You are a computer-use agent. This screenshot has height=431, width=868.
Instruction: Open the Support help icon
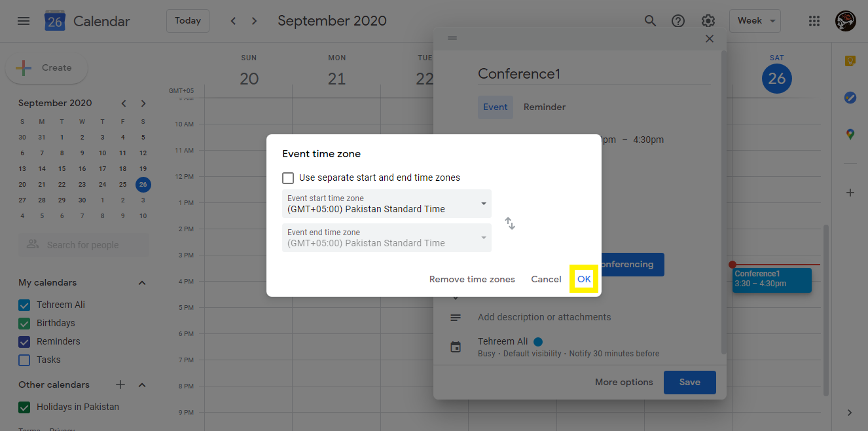click(678, 21)
